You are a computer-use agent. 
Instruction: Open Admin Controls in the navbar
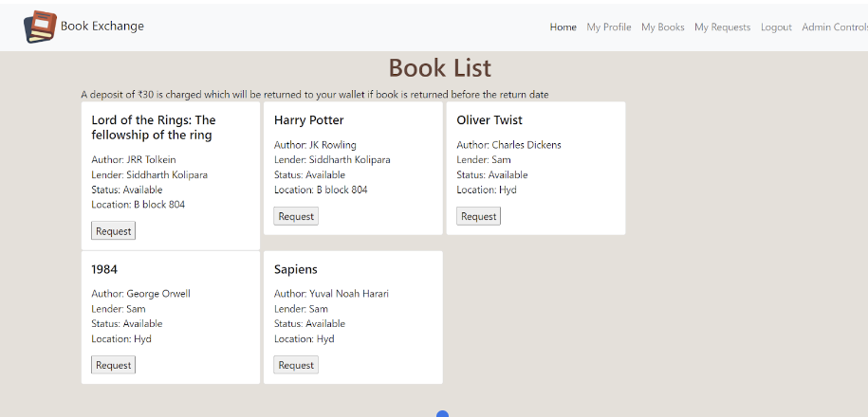[x=835, y=27]
